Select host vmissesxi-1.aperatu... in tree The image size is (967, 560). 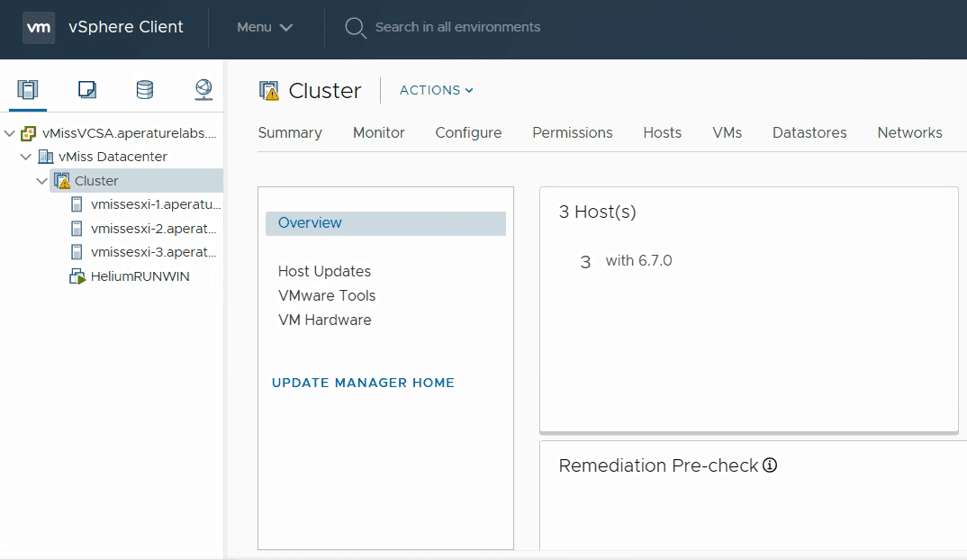tap(156, 204)
